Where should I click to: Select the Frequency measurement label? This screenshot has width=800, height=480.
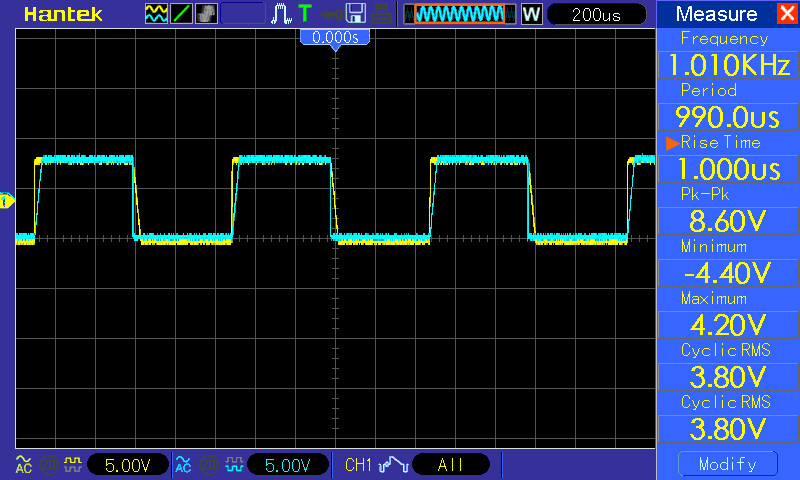724,39
